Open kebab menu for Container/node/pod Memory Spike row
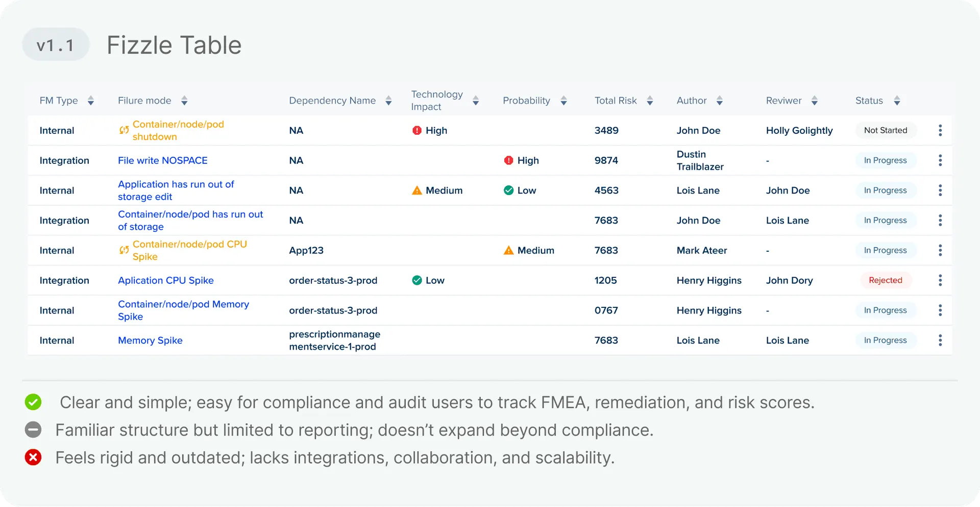This screenshot has height=507, width=980. click(940, 310)
